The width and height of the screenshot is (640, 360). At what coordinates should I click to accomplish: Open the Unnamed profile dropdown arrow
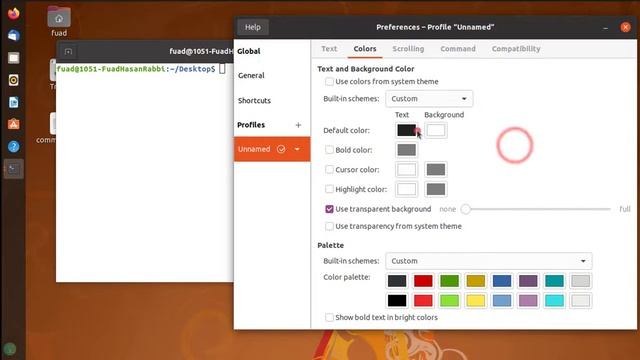[297, 149]
